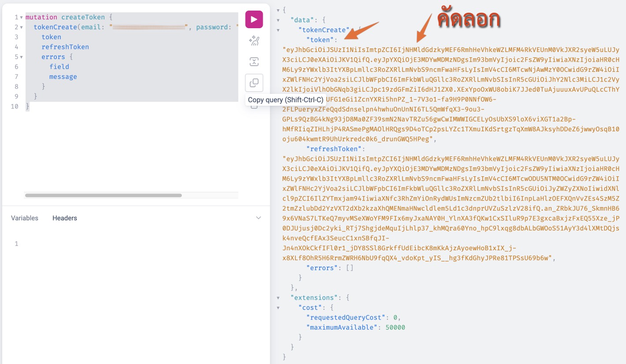Collapse the "tokenCreate" node in the response
Viewport: 626px width, 364px height.
coord(278,30)
